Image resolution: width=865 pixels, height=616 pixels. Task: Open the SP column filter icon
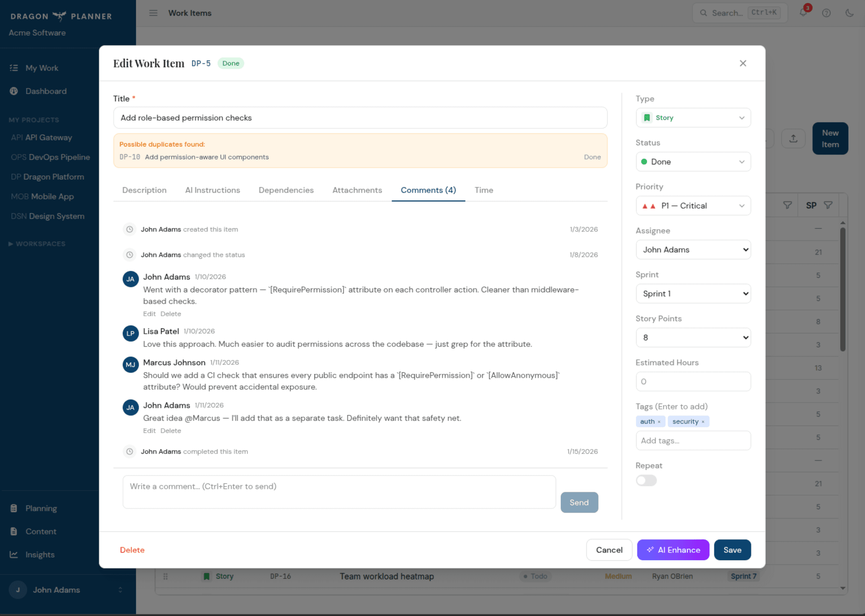[829, 205]
